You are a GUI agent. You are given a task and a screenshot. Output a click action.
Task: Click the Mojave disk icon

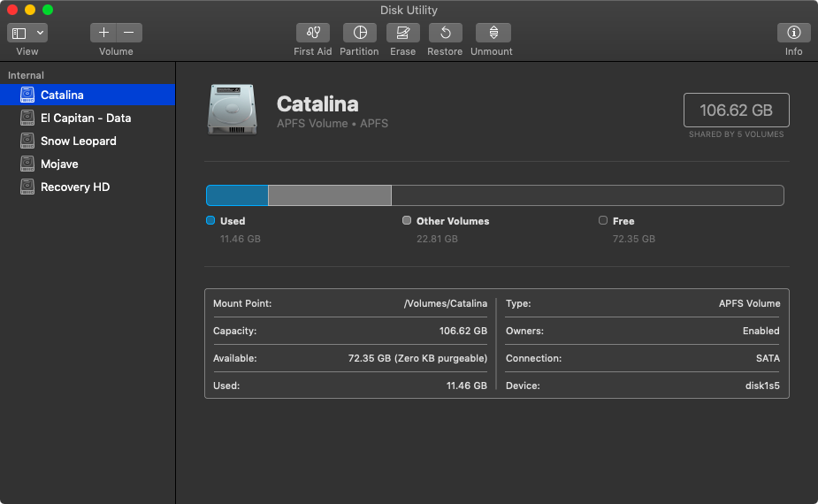coord(27,164)
